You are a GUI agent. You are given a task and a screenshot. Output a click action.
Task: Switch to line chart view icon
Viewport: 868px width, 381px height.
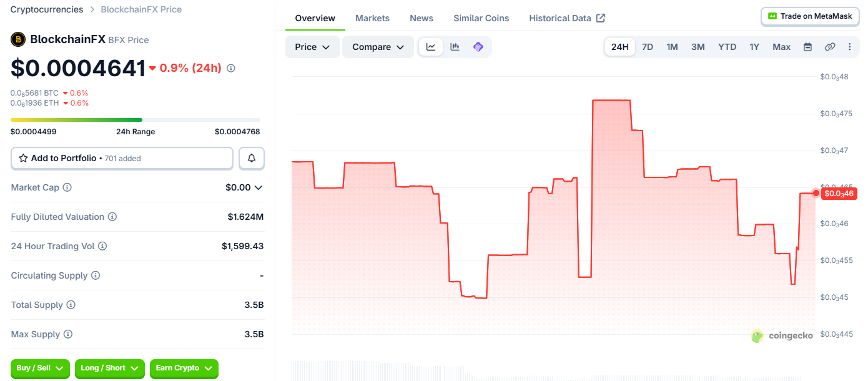pos(431,47)
